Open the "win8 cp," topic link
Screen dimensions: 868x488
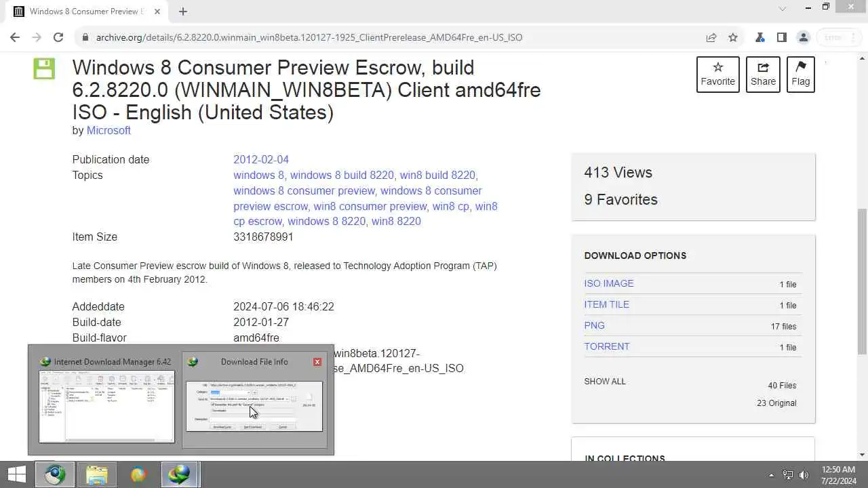pyautogui.click(x=452, y=206)
